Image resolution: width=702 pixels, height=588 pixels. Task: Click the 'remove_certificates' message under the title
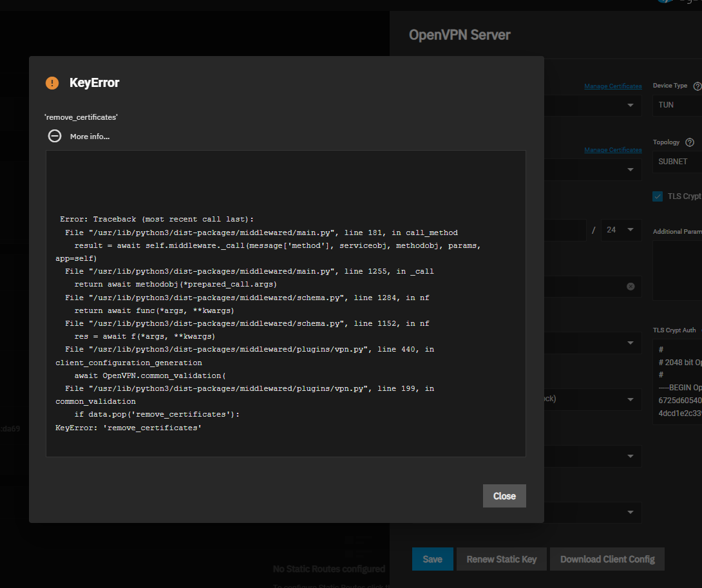(81, 117)
